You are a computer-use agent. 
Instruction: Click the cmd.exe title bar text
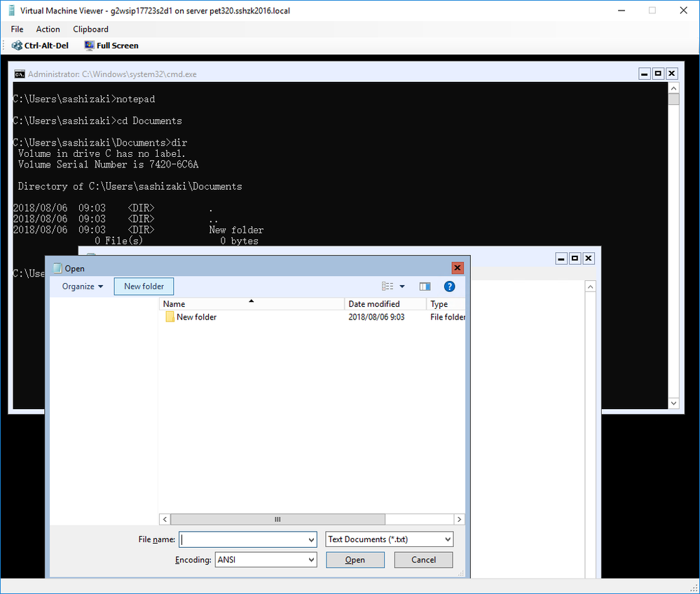click(x=112, y=74)
